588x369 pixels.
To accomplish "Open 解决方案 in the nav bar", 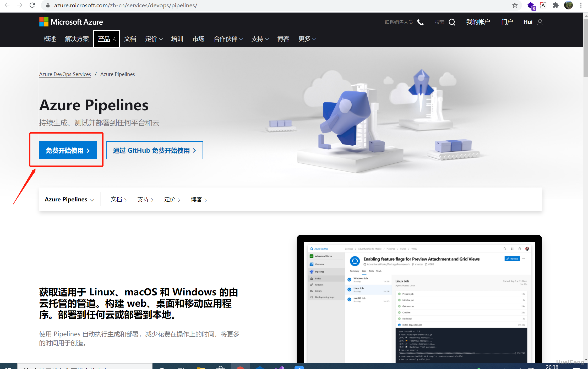I will tap(77, 39).
